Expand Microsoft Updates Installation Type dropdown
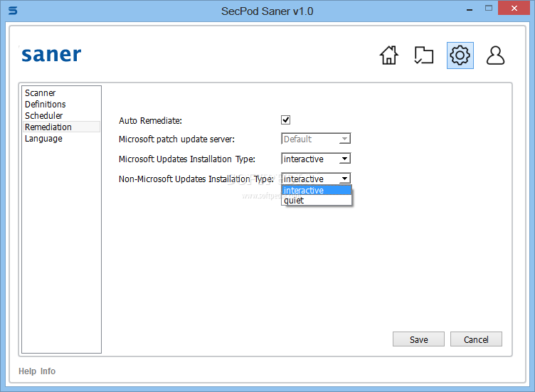This screenshot has width=535, height=392. (x=316, y=159)
